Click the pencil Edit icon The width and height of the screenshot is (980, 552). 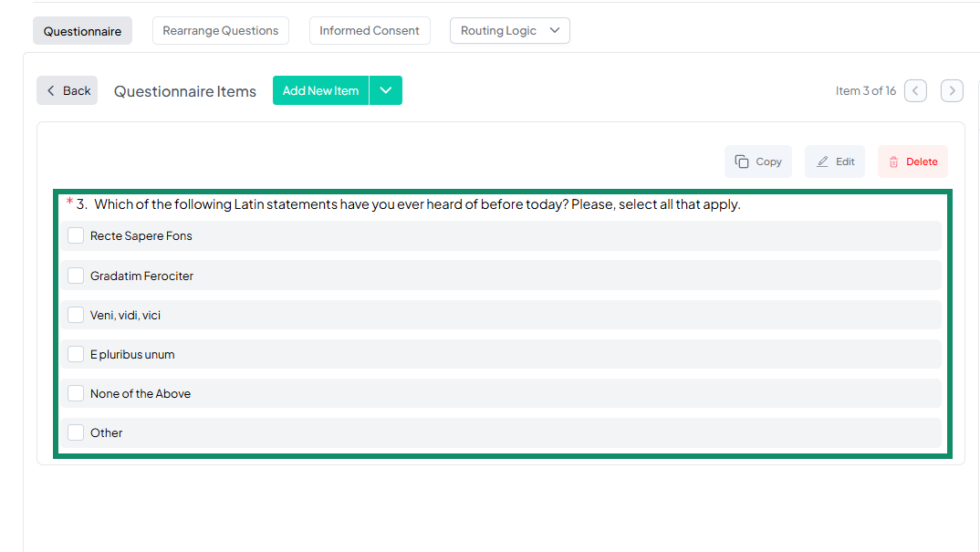821,161
